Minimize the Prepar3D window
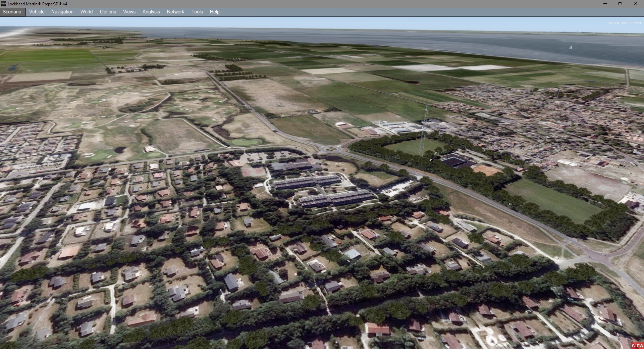Viewport: 644px width, 349px height. point(605,4)
